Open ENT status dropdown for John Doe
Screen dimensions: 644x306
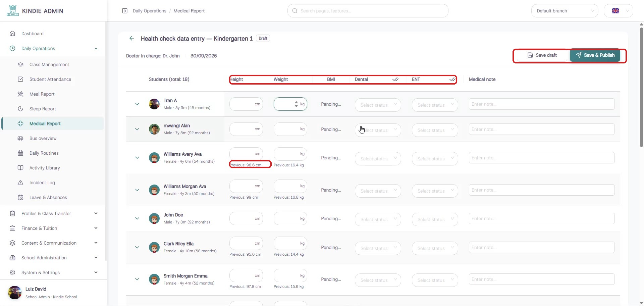[435, 219]
